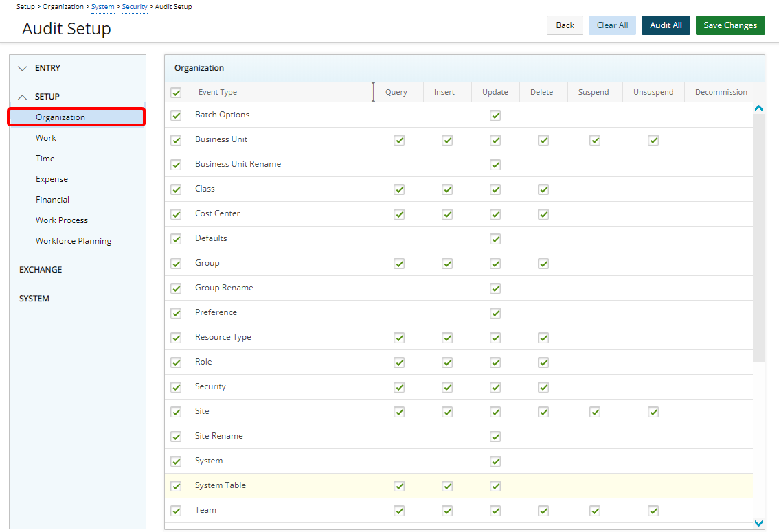Image resolution: width=779 pixels, height=532 pixels.
Task: Toggle System Table Insert checkbox
Action: (447, 486)
